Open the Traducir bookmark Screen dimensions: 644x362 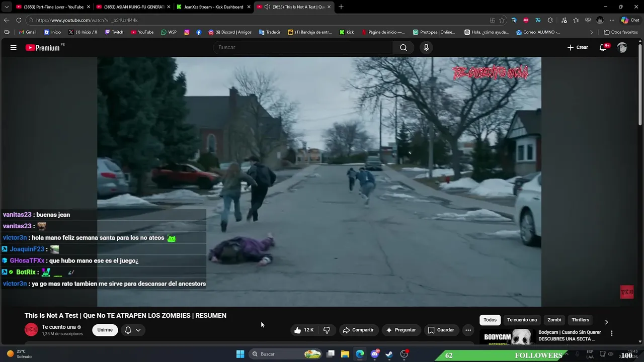pyautogui.click(x=270, y=32)
